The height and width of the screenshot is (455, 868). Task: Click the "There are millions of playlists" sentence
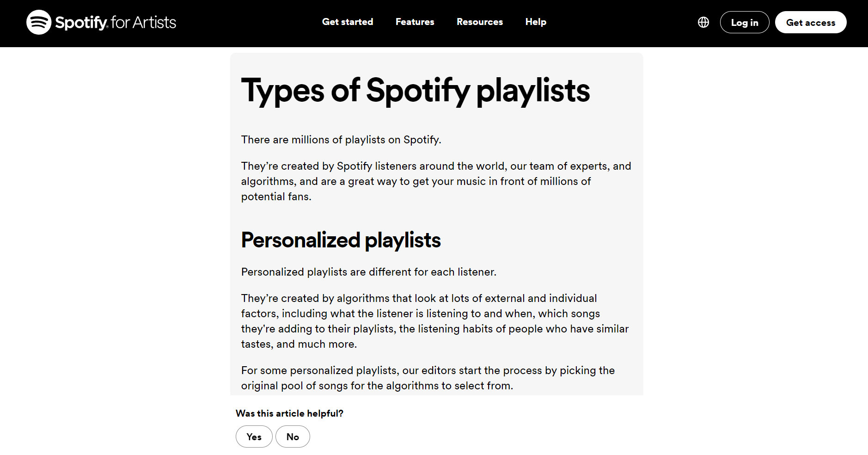341,140
